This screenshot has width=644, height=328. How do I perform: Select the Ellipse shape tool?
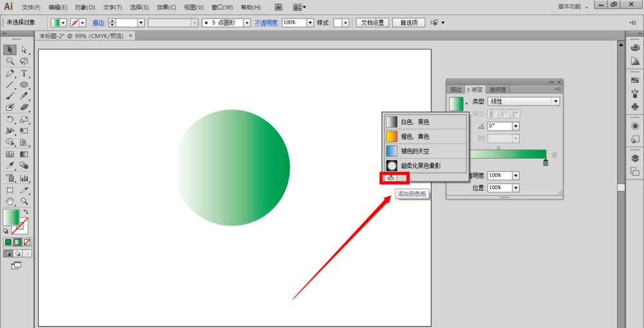point(24,85)
